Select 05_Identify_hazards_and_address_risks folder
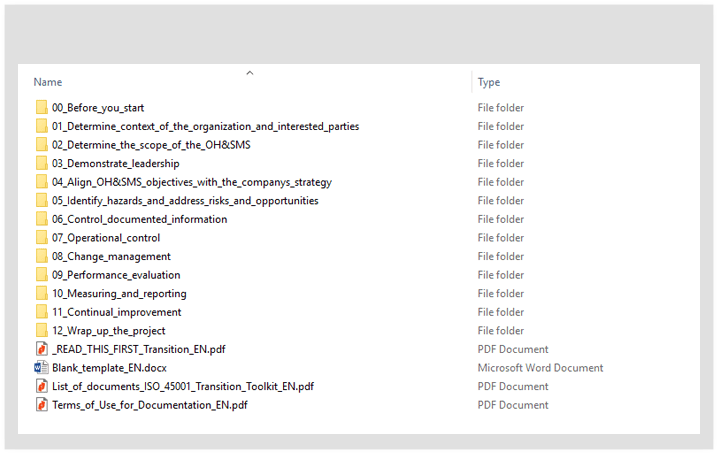This screenshot has width=718, height=454. (x=185, y=201)
